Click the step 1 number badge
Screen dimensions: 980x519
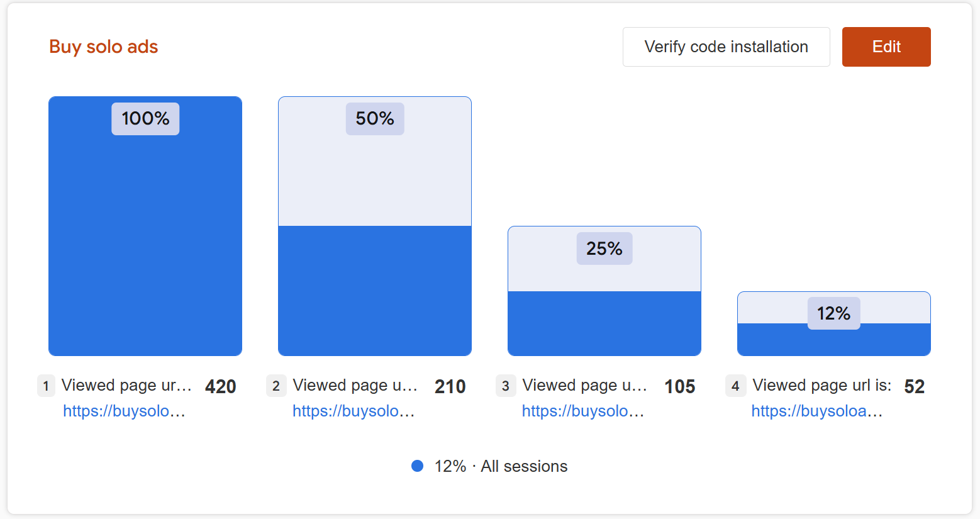pyautogui.click(x=46, y=386)
